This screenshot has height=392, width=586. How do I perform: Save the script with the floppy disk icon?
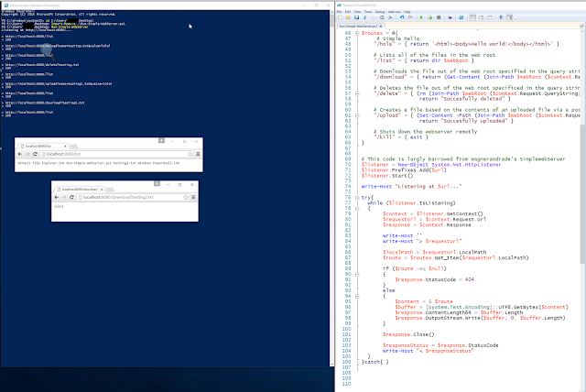pos(356,17)
